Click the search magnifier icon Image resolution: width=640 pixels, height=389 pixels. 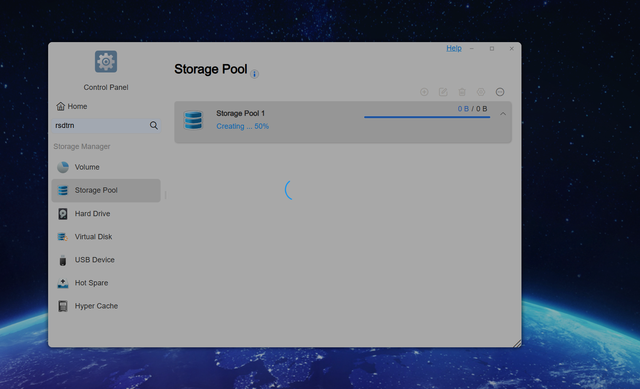pos(153,125)
